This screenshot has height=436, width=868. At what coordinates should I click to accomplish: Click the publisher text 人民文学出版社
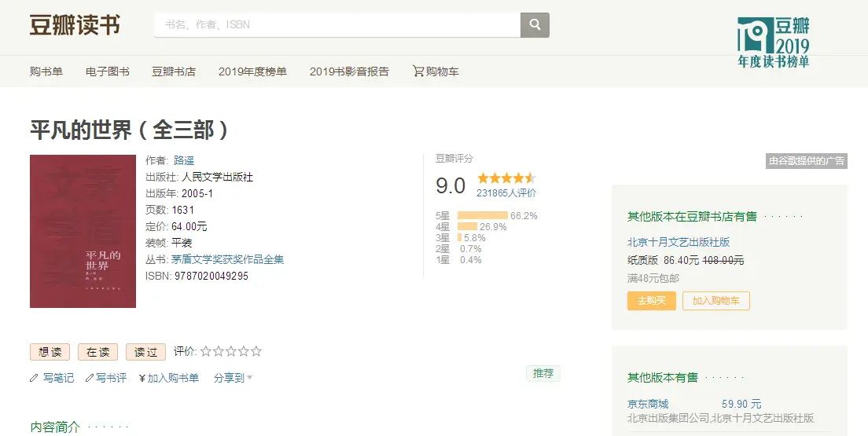coord(218,177)
